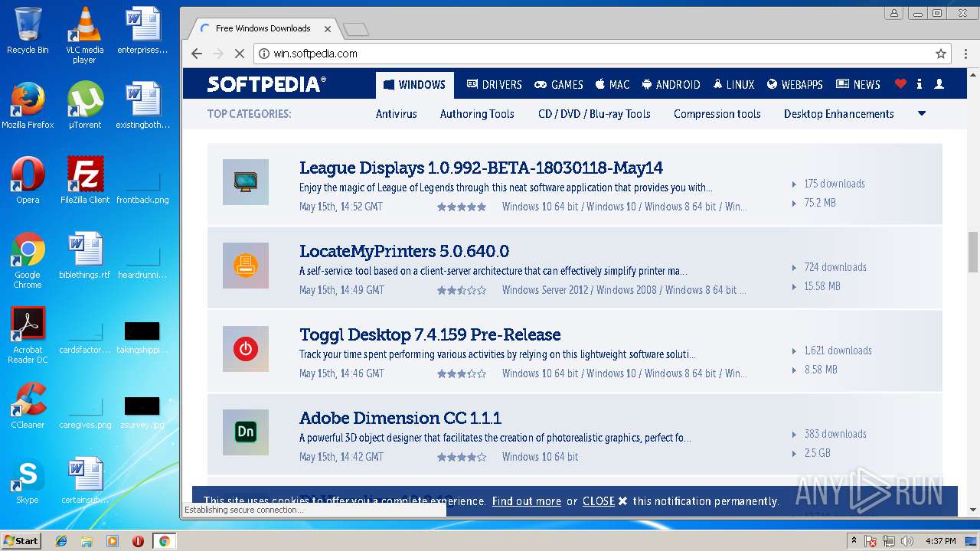Click the page vertical scrollbar thumb
980x551 pixels.
tap(973, 252)
